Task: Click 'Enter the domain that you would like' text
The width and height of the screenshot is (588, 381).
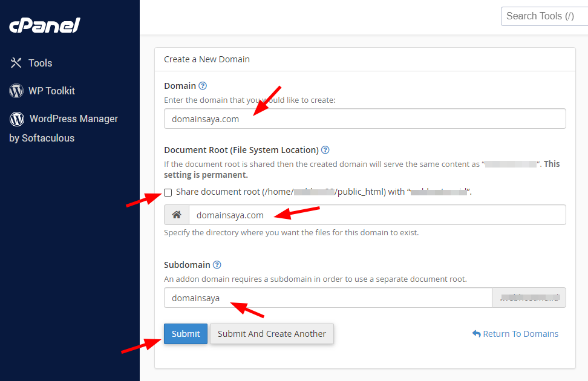Action: 250,100
